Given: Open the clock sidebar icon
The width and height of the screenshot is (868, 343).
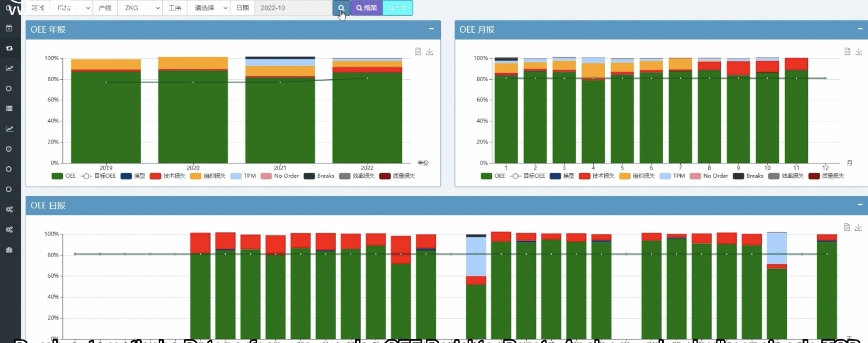Looking at the screenshot, I should pos(9,149).
